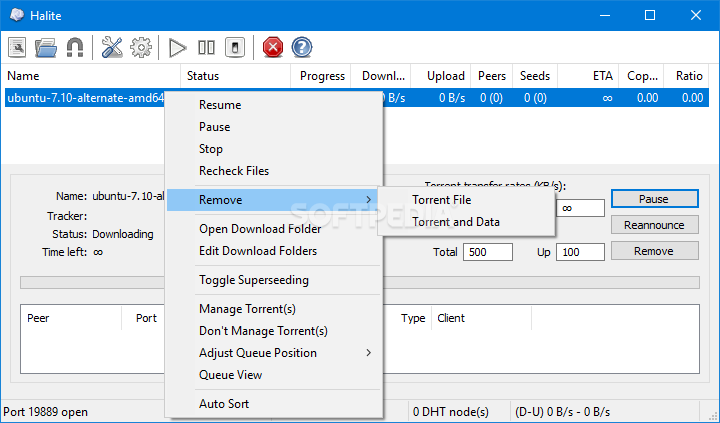Click the add torrent file icon in toolbar

point(17,47)
